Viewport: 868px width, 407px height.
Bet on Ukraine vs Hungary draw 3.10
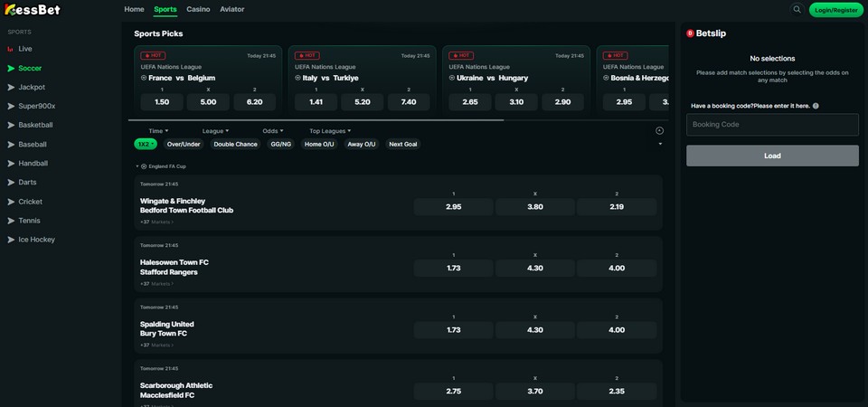click(x=516, y=102)
